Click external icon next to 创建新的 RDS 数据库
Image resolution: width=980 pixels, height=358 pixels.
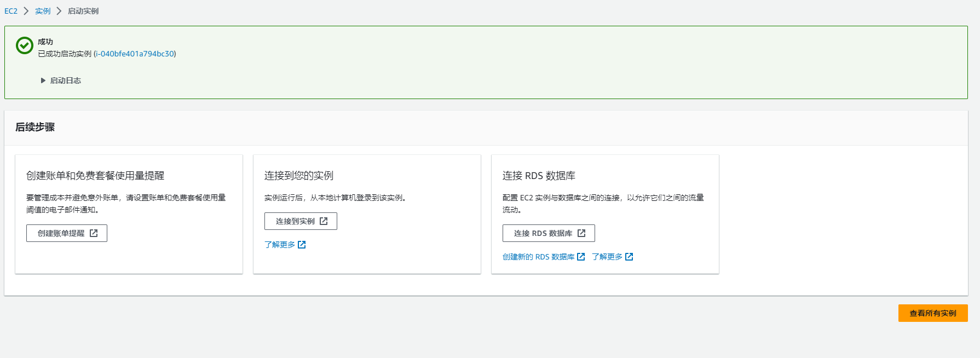tap(581, 257)
